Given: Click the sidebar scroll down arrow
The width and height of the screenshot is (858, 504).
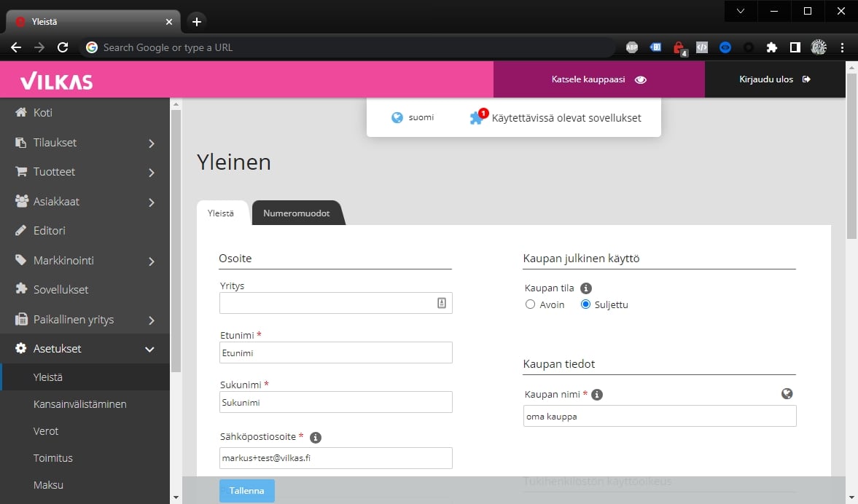Looking at the screenshot, I should click(x=176, y=497).
